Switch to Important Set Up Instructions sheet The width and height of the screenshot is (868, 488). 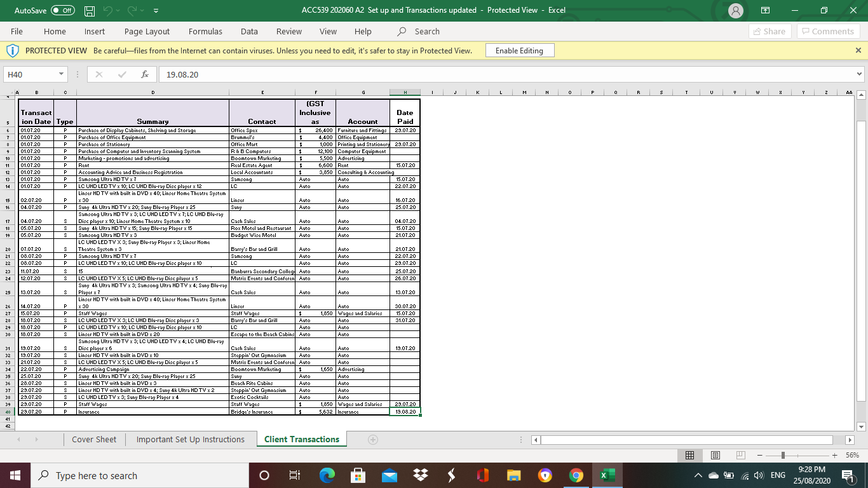191,439
